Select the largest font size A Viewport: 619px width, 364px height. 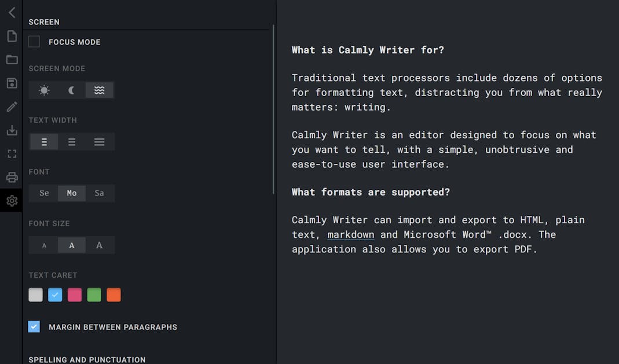(100, 245)
